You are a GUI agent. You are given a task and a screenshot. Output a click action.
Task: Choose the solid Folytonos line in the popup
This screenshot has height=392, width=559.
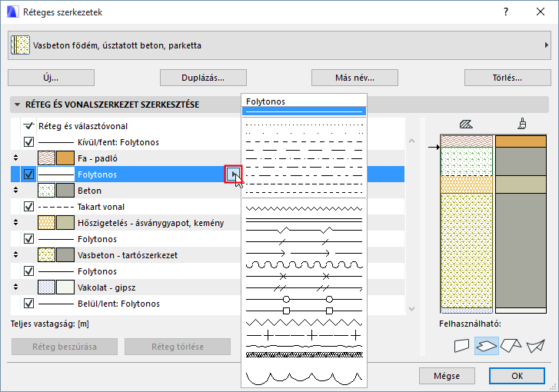click(x=304, y=111)
